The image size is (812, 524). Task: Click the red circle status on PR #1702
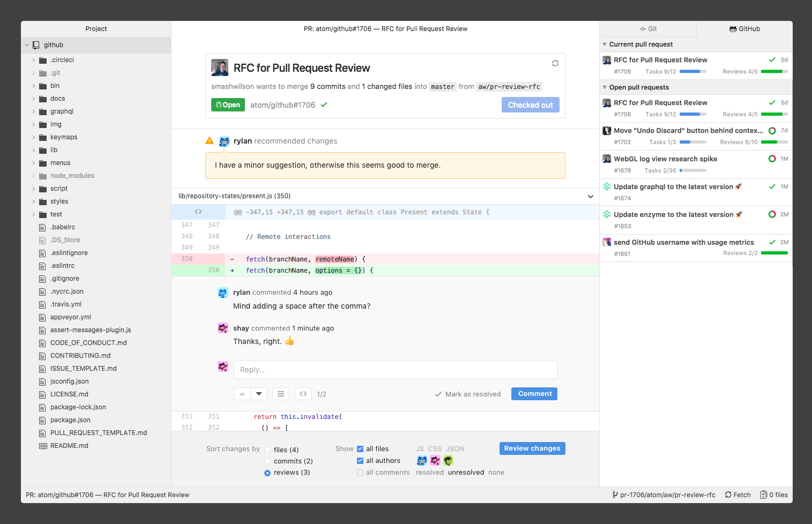(x=772, y=131)
